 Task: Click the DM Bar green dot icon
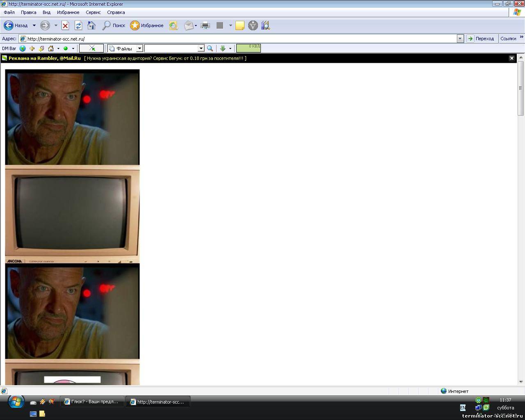[66, 48]
